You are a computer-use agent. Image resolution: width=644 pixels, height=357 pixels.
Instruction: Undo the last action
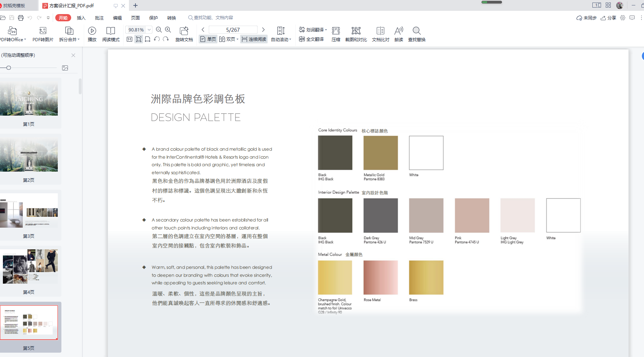(30, 18)
